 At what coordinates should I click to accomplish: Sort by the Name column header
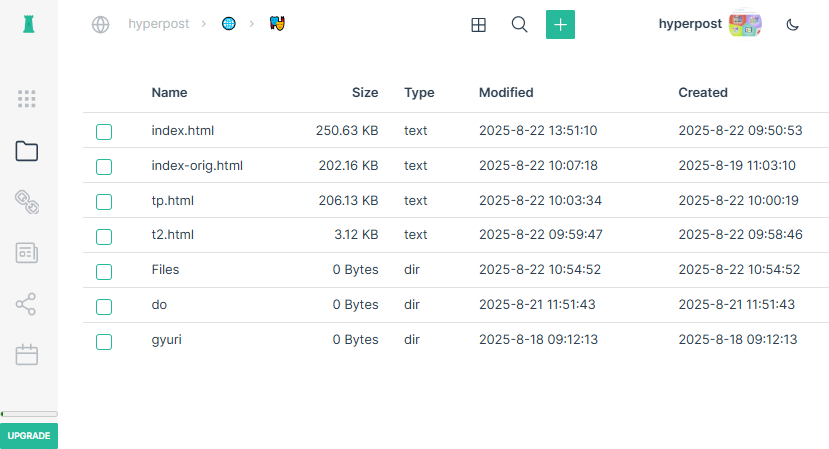169,93
